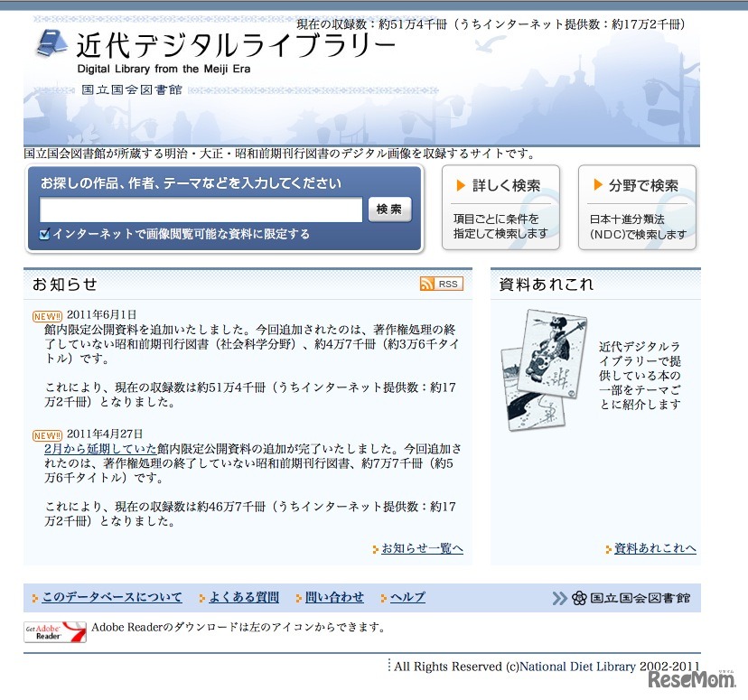The height and width of the screenshot is (700, 748).
Task: Click the National Diet Library flower emblem
Action: 579,598
